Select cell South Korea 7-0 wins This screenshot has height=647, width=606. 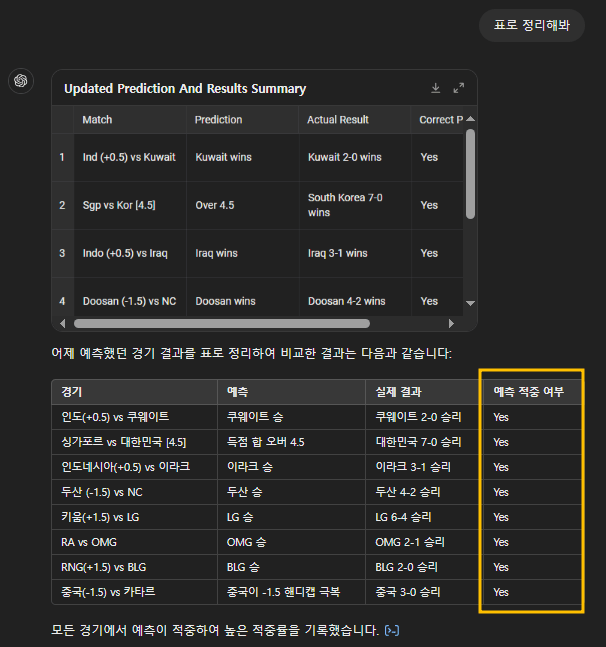(355, 205)
